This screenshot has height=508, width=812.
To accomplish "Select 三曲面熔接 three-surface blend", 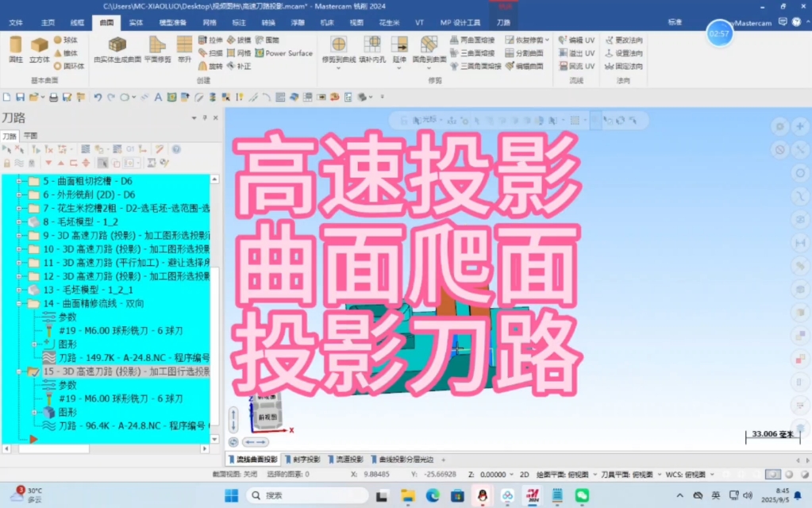I will coord(471,53).
